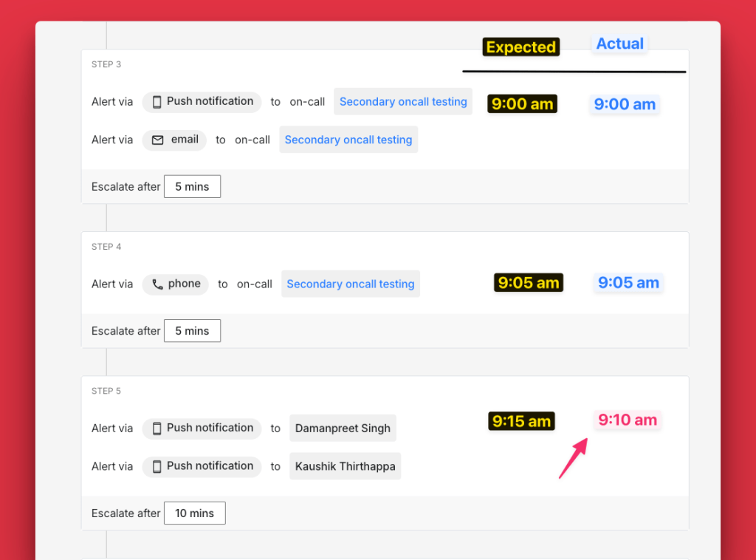Viewport: 756px width, 560px height.
Task: Click the yellow Expected column header
Action: (x=520, y=47)
